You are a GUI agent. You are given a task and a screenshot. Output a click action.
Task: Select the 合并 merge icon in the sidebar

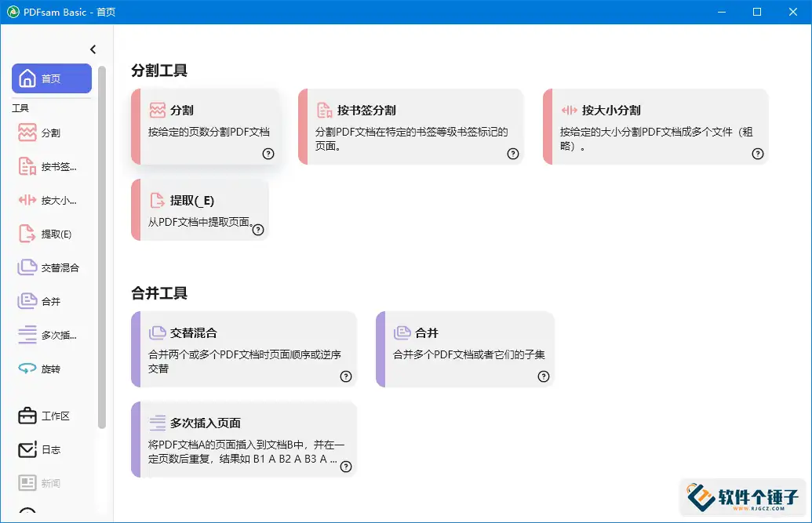tap(27, 301)
